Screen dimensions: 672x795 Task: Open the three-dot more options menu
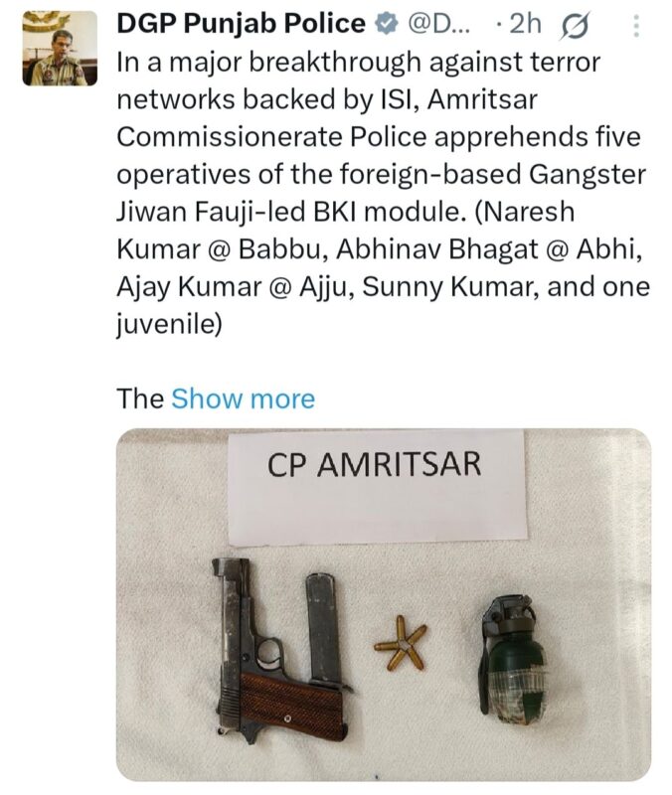click(x=636, y=26)
